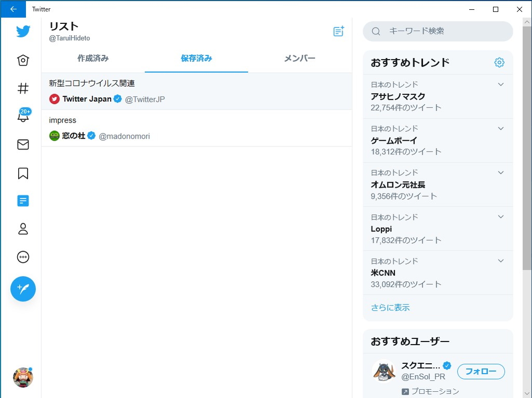Open trend settings gear icon

pyautogui.click(x=499, y=62)
